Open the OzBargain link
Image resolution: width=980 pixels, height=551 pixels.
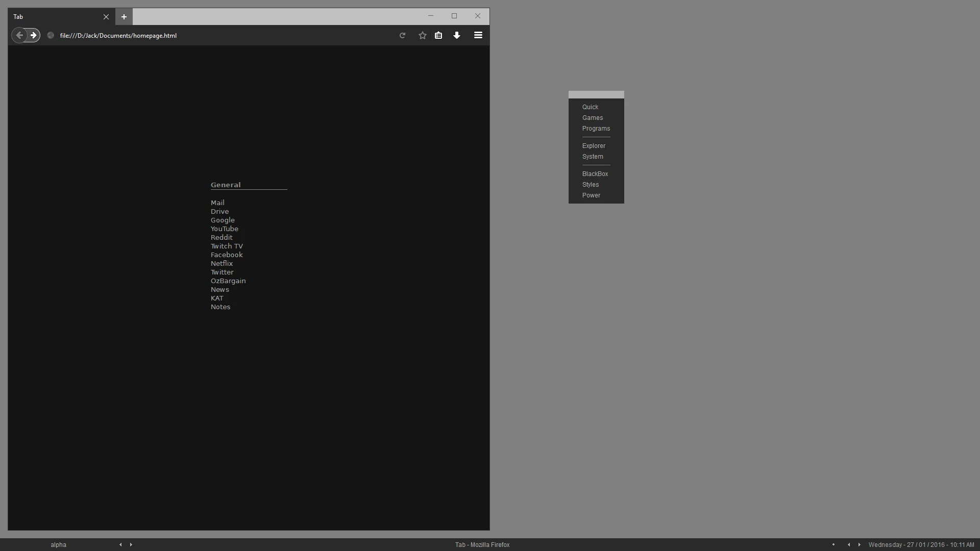click(228, 281)
